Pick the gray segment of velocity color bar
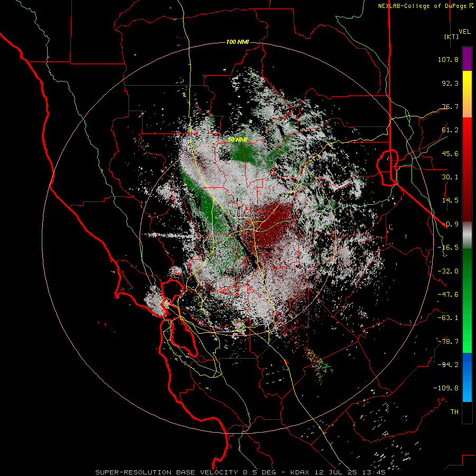The width and height of the screenshot is (476, 476). coord(467,235)
